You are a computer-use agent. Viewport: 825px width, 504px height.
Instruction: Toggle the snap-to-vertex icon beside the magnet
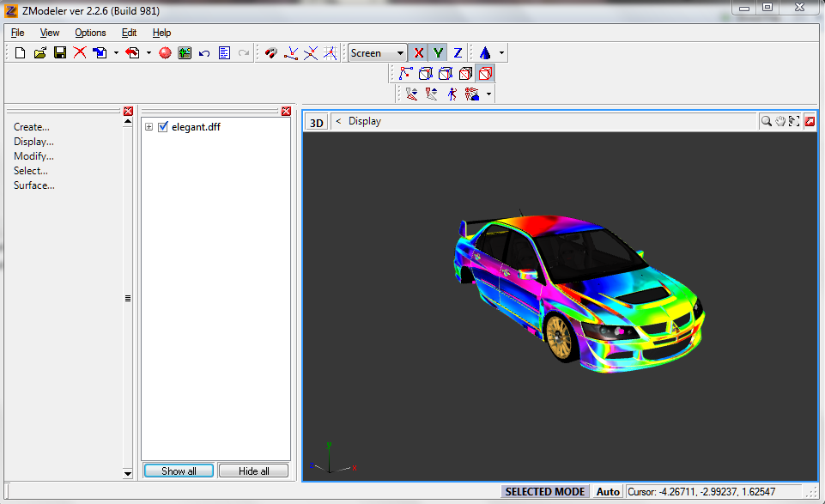[x=291, y=52]
